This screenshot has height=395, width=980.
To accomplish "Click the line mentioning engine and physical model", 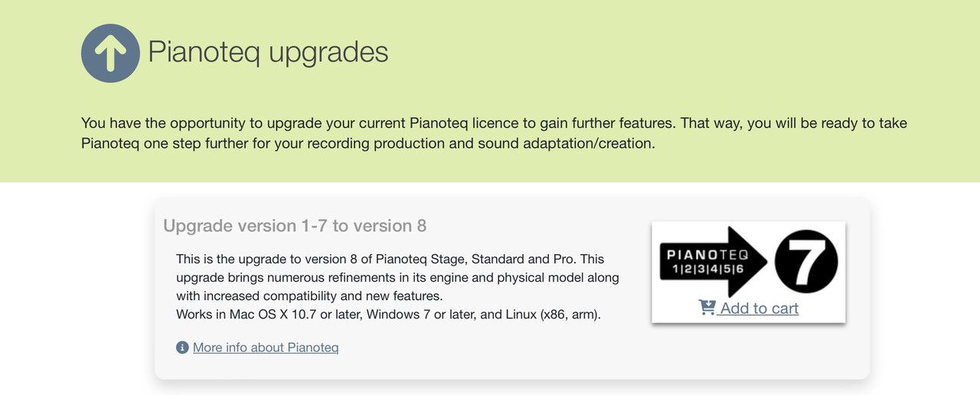I will [x=397, y=277].
